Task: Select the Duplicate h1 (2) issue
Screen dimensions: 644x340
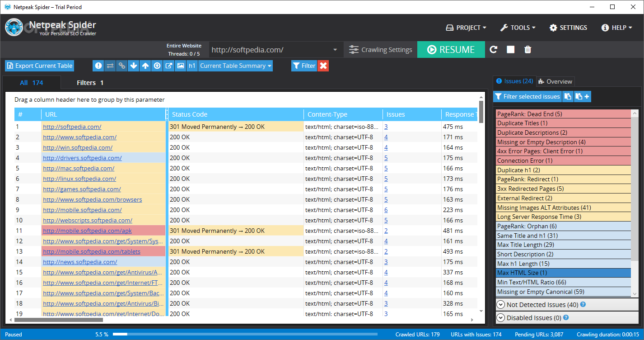Action: click(x=563, y=170)
